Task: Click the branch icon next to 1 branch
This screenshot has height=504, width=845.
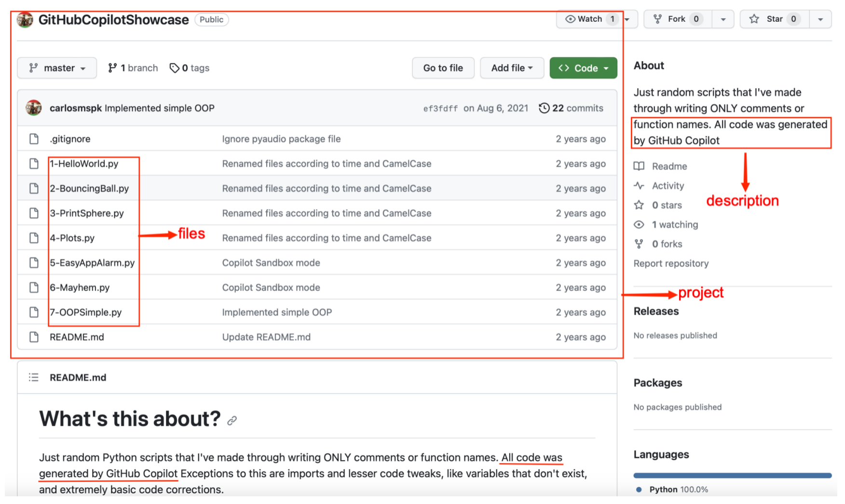Action: point(112,68)
